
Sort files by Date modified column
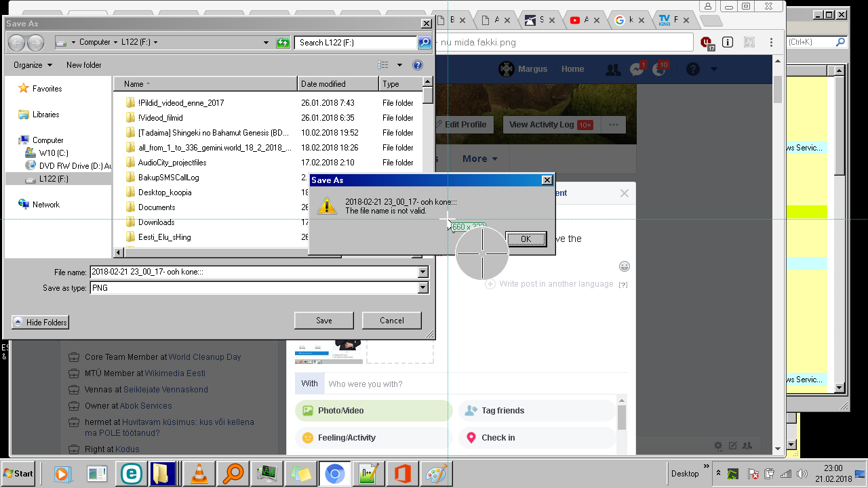(x=338, y=84)
